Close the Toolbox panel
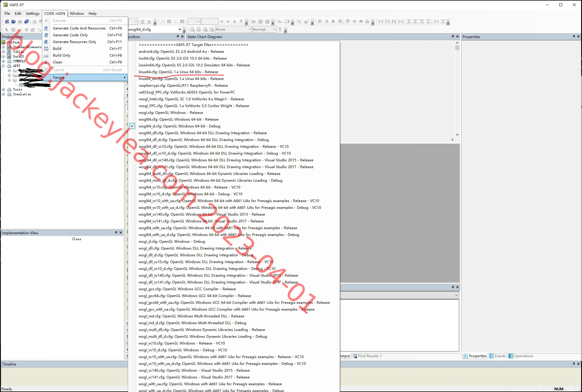 pyautogui.click(x=182, y=37)
